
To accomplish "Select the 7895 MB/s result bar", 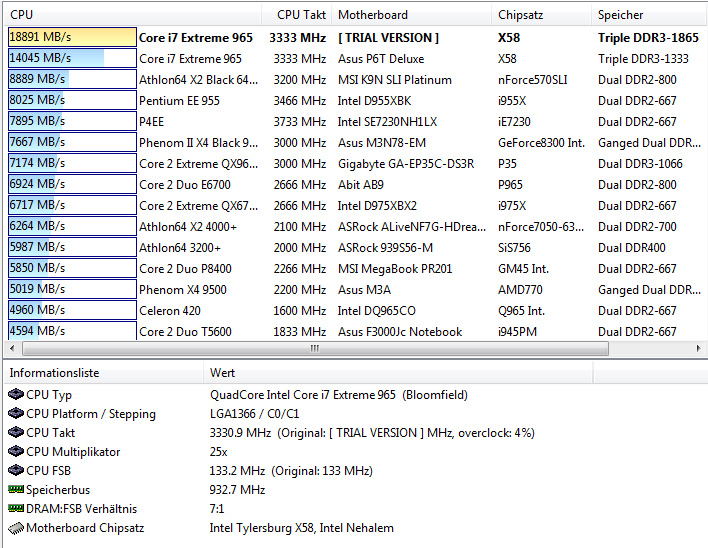I will tap(72, 121).
